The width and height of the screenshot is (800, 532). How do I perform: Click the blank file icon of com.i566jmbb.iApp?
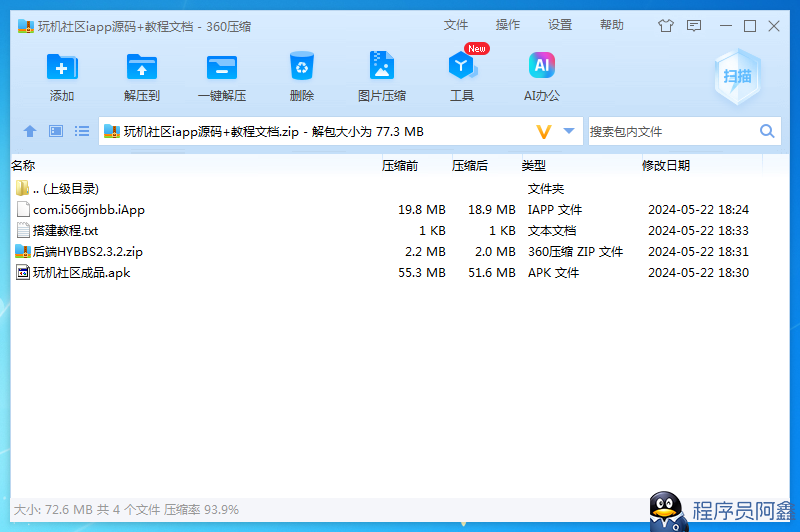point(23,209)
